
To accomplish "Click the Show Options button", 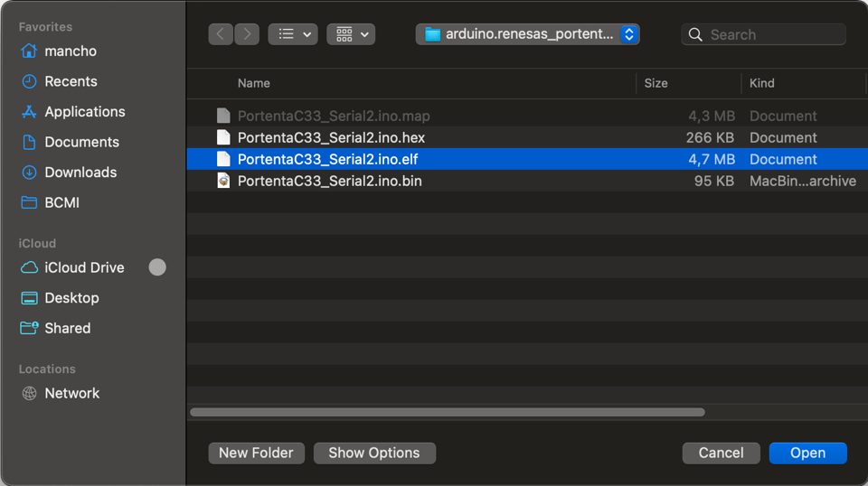I will coord(374,453).
